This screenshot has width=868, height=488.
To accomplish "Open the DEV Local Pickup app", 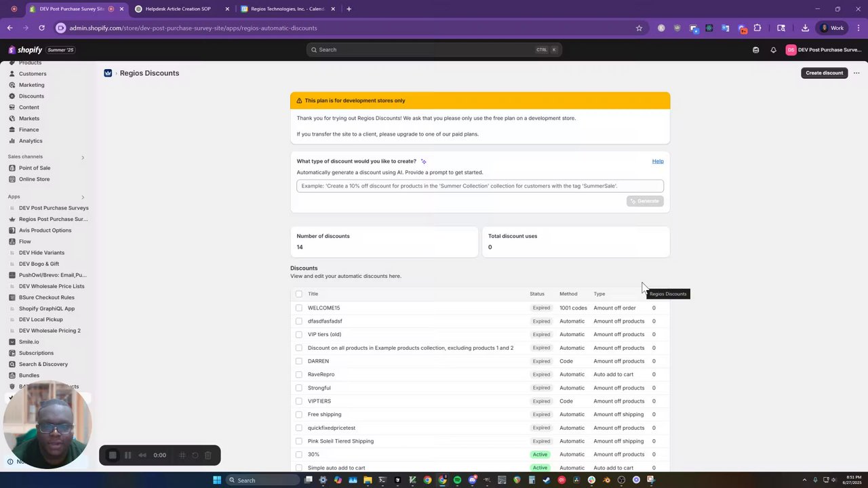I will (41, 319).
